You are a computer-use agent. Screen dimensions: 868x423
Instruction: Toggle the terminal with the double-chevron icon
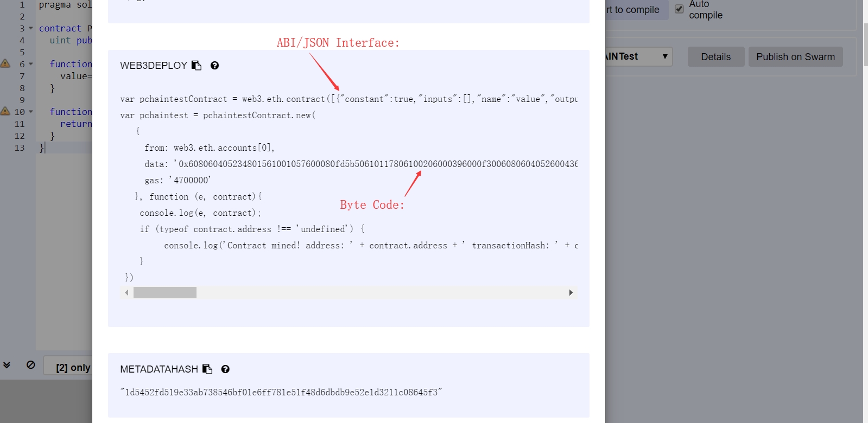point(7,365)
